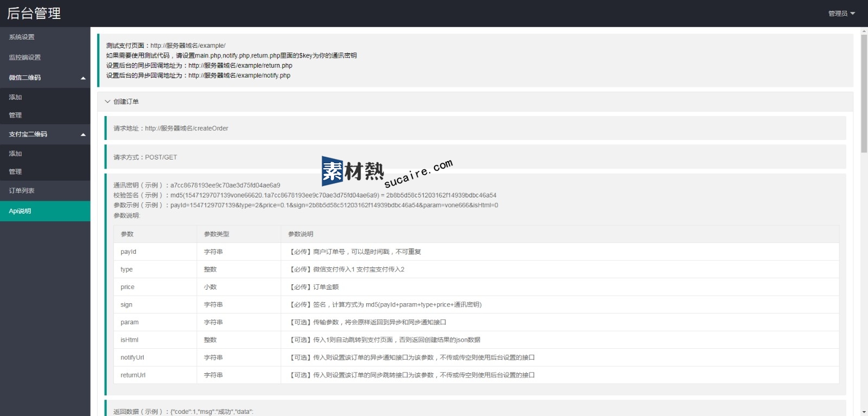Viewport: 868px width, 416px height.
Task: Click the 同步回调地址 return.php line
Action: [199, 66]
